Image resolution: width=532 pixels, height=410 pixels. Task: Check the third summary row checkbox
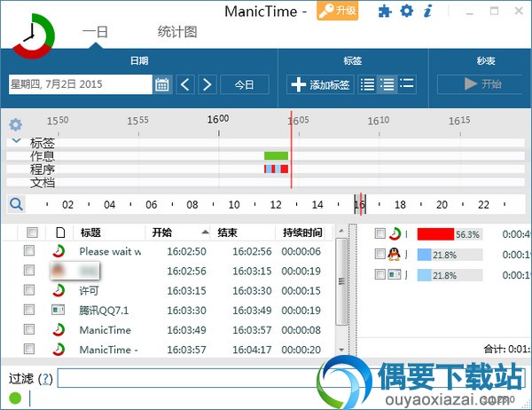pyautogui.click(x=380, y=274)
